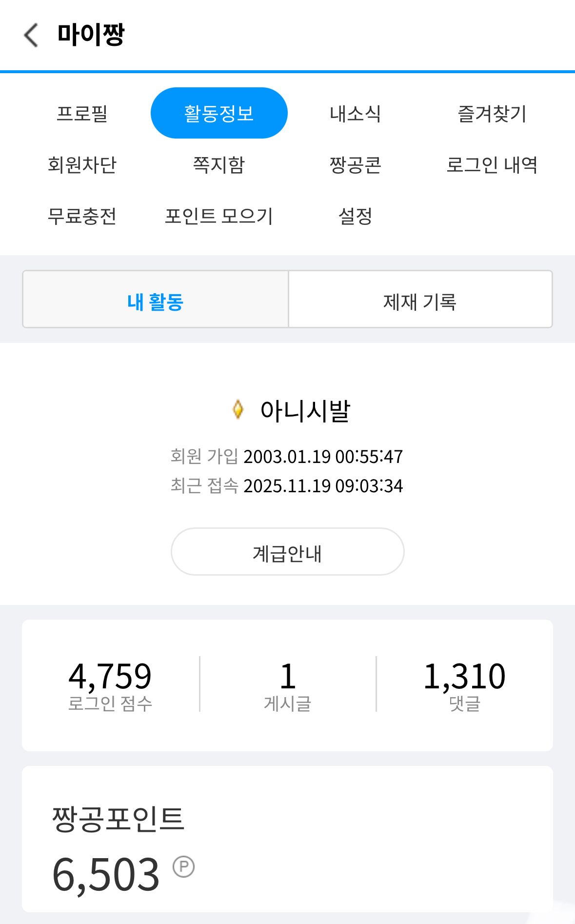Select the 활동정보 tab
This screenshot has height=924, width=575.
pos(219,113)
